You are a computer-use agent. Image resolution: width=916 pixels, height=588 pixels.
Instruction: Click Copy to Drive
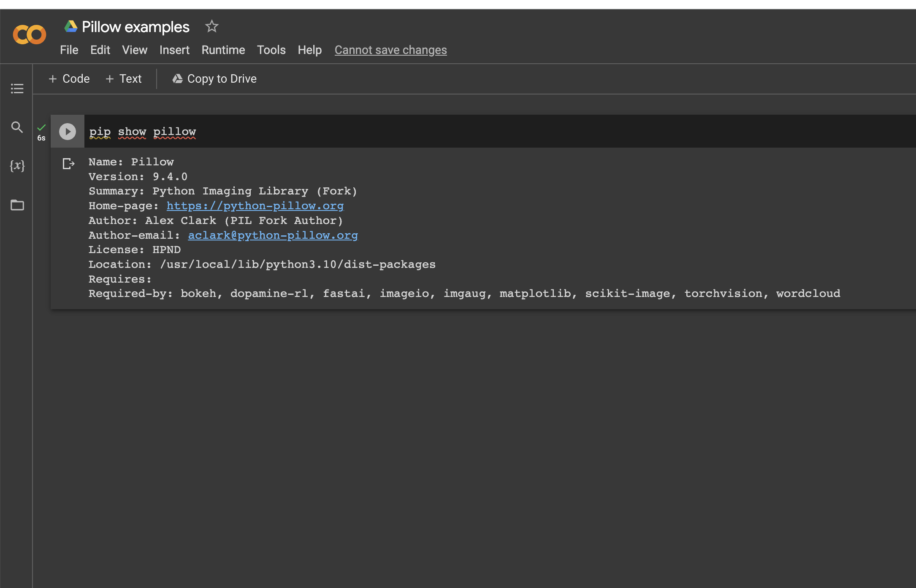pyautogui.click(x=214, y=78)
